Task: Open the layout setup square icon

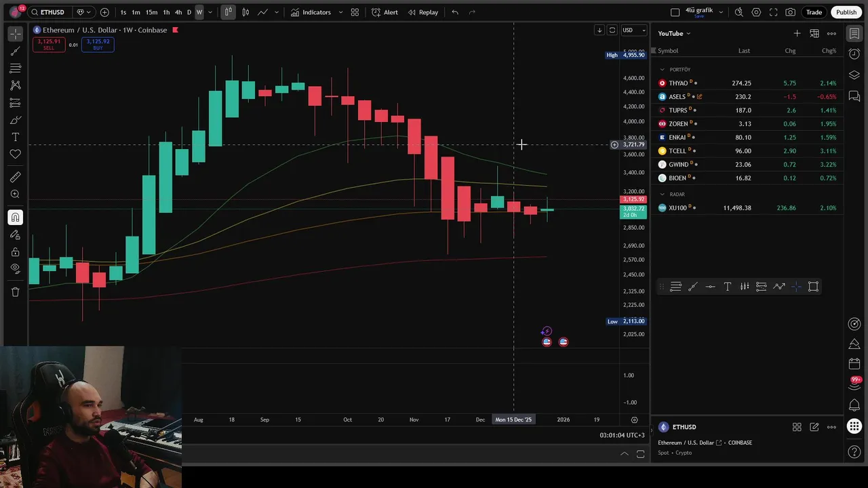Action: 675,12
